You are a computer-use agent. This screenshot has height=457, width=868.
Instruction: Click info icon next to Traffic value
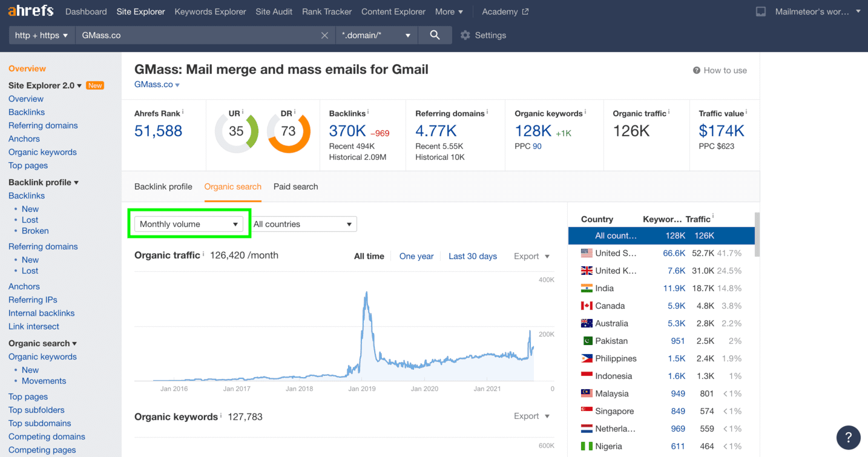(746, 112)
